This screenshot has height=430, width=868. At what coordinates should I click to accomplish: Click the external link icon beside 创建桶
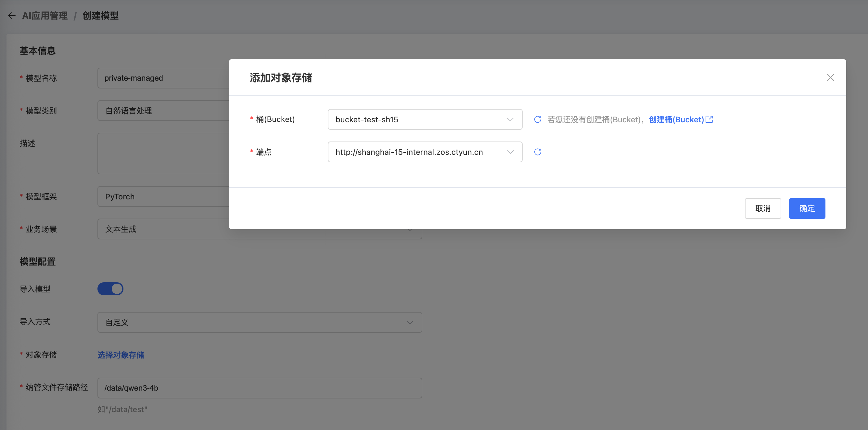click(x=709, y=119)
